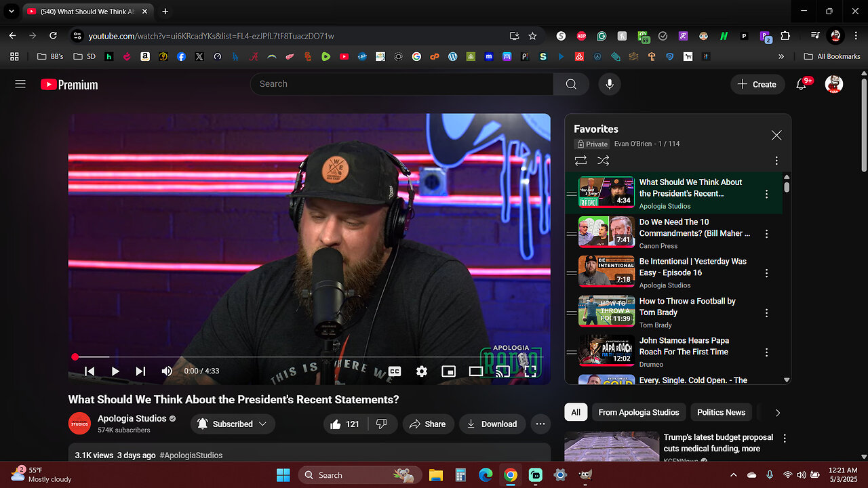
Task: Open Microsoft Edge from taskbar
Action: (x=486, y=475)
